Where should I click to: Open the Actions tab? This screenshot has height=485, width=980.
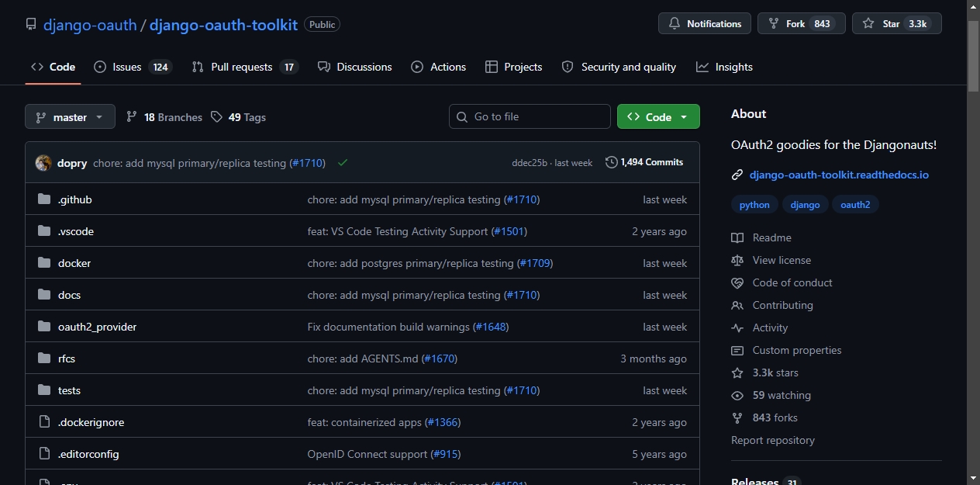click(x=439, y=67)
